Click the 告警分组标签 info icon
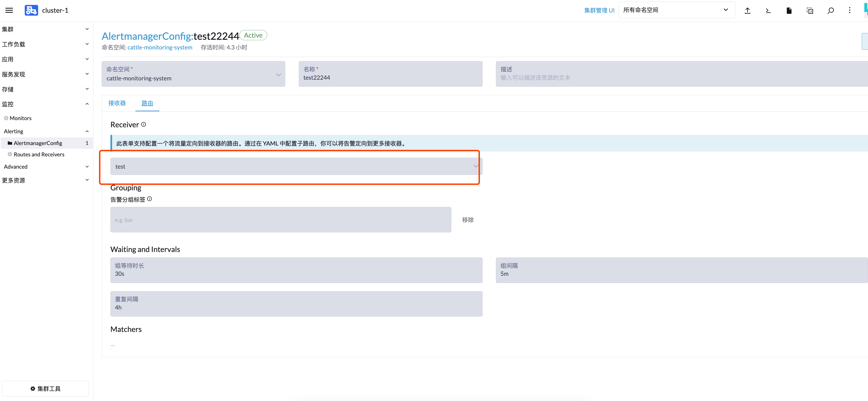The width and height of the screenshot is (868, 401). 150,199
